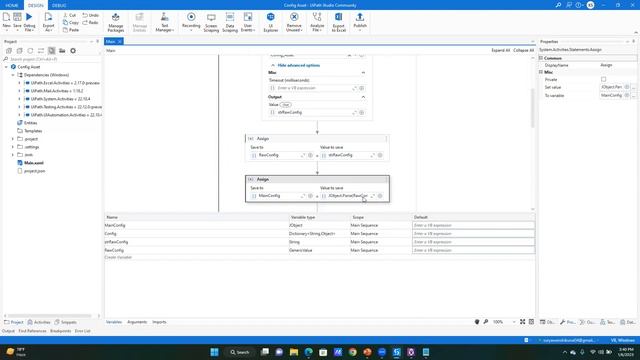Image resolution: width=640 pixels, height=360 pixels.
Task: Switch to the DESIGN ribbon tab
Action: 36,5
